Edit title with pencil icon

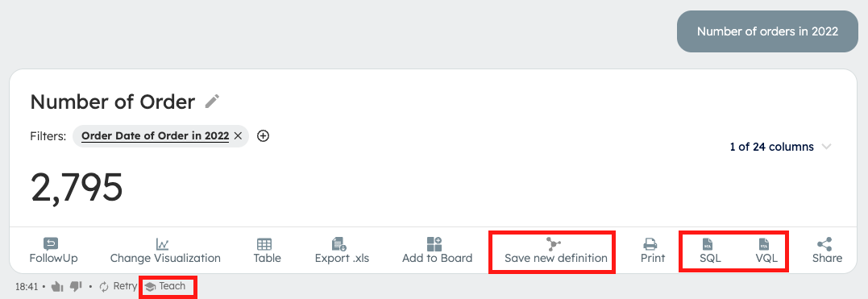pyautogui.click(x=212, y=102)
